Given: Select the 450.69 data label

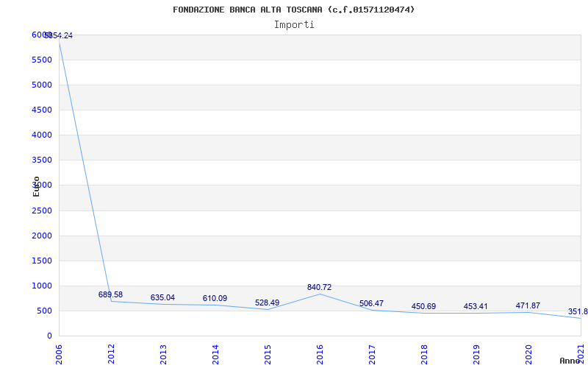Looking at the screenshot, I should point(424,307).
